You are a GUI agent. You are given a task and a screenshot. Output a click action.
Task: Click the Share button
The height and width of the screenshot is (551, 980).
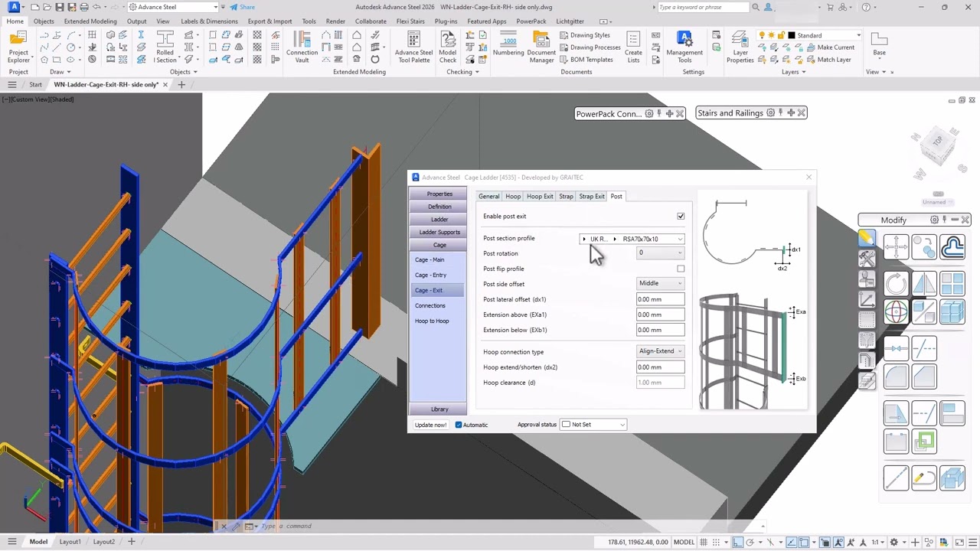point(243,7)
